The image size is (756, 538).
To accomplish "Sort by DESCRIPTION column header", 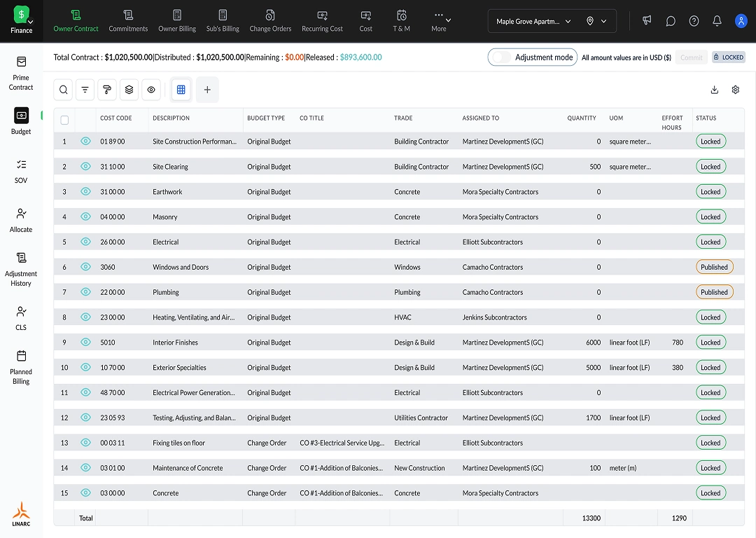I will pos(171,118).
